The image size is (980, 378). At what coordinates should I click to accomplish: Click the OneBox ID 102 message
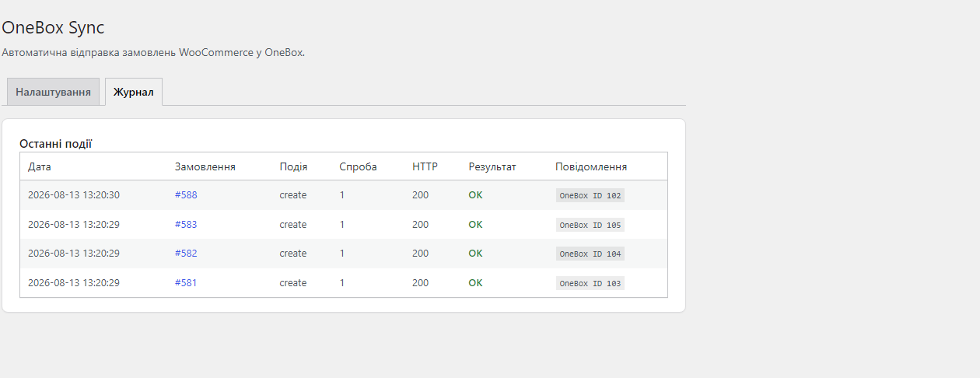pos(590,195)
